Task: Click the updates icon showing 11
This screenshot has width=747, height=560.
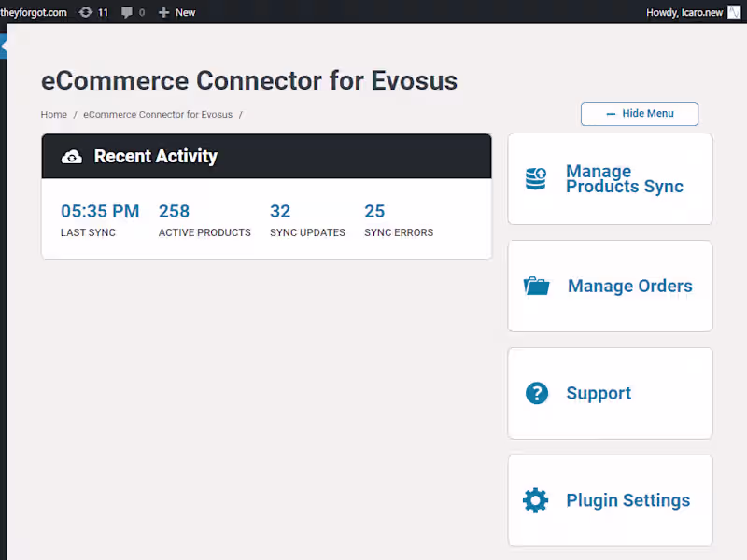Action: (x=87, y=12)
